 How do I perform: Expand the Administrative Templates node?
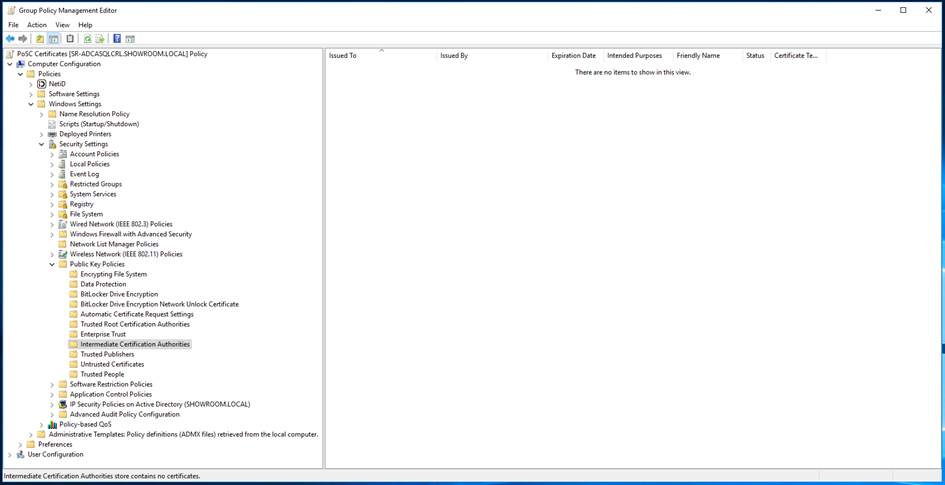[x=31, y=434]
